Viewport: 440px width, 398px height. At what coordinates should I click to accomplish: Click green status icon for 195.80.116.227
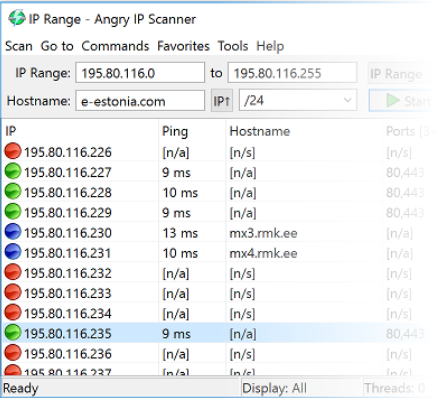pyautogui.click(x=13, y=171)
